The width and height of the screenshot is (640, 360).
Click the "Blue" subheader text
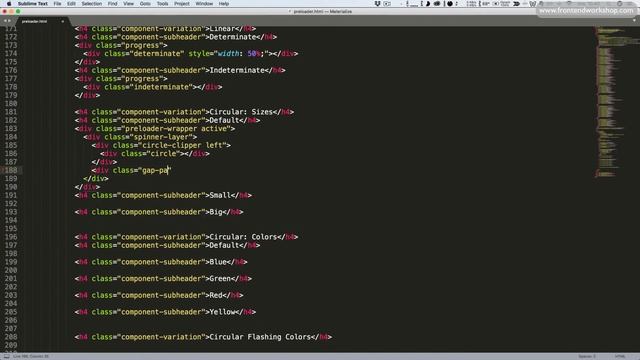(218, 262)
